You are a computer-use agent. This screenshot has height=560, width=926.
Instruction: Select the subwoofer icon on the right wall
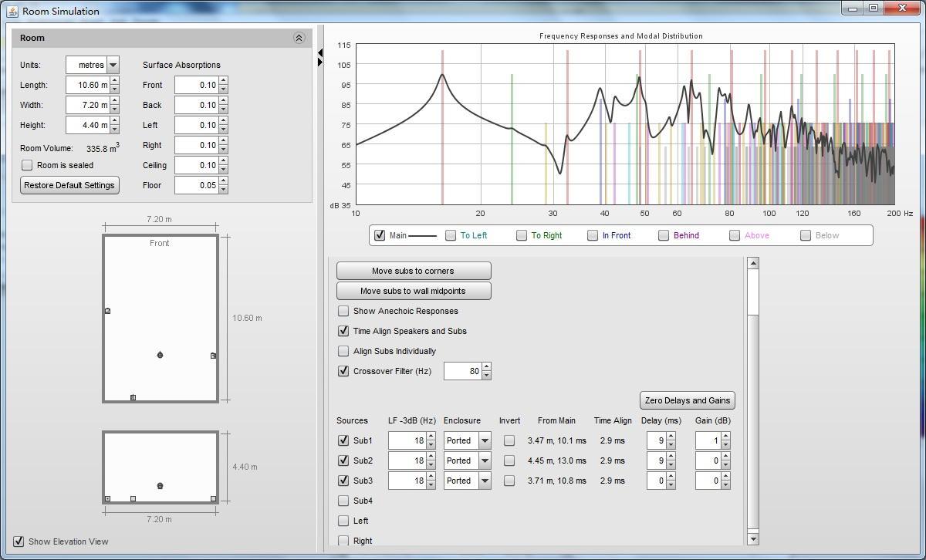pos(214,356)
